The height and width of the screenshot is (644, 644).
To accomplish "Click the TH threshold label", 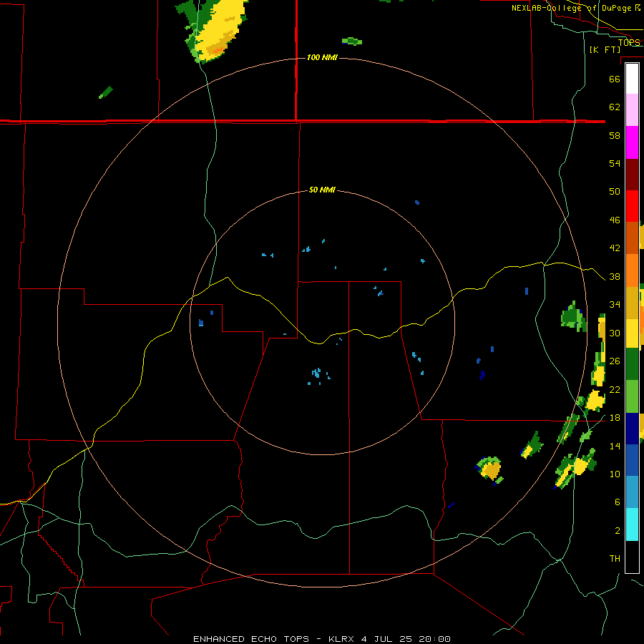I will 615,559.
